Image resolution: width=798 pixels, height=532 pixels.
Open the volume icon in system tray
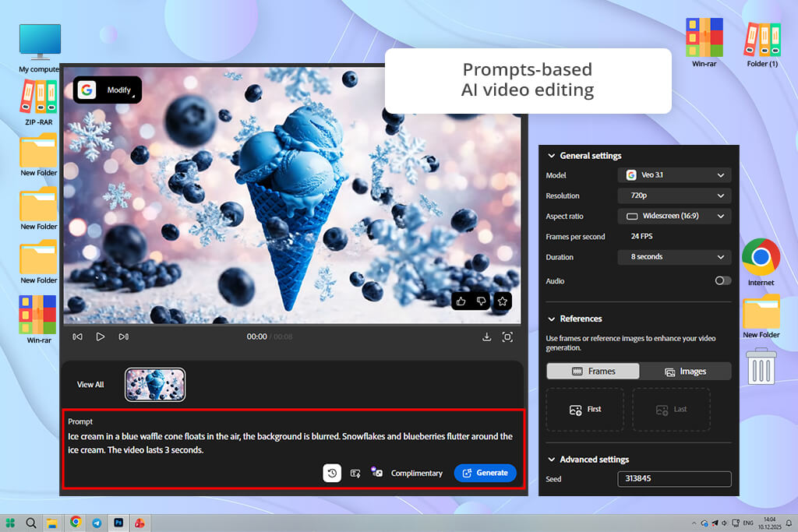725,523
